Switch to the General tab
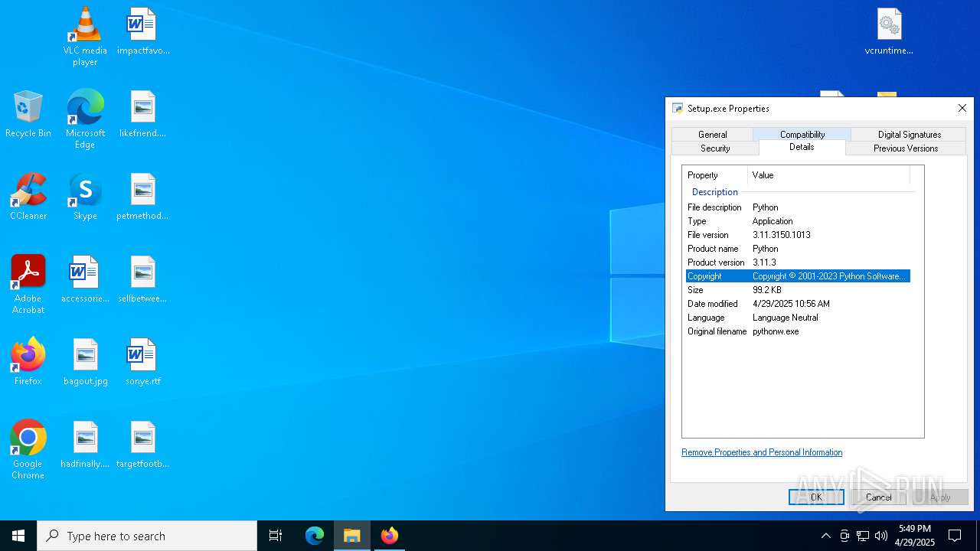The image size is (980, 551). click(x=712, y=135)
